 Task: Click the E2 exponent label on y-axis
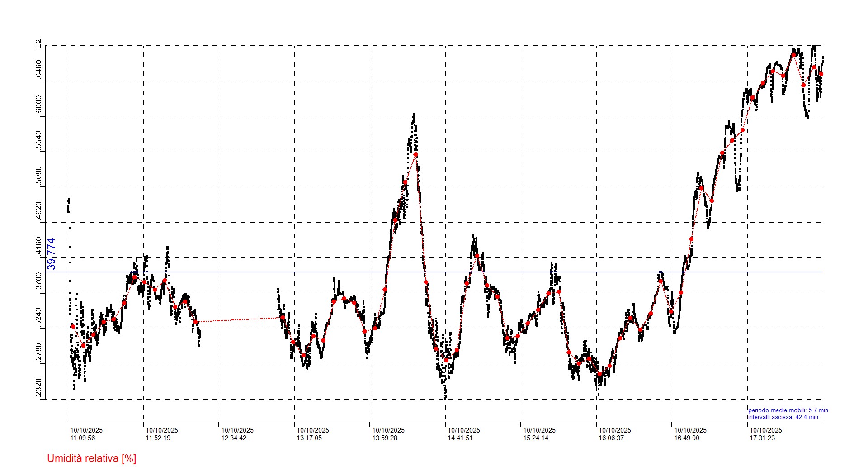pos(39,44)
